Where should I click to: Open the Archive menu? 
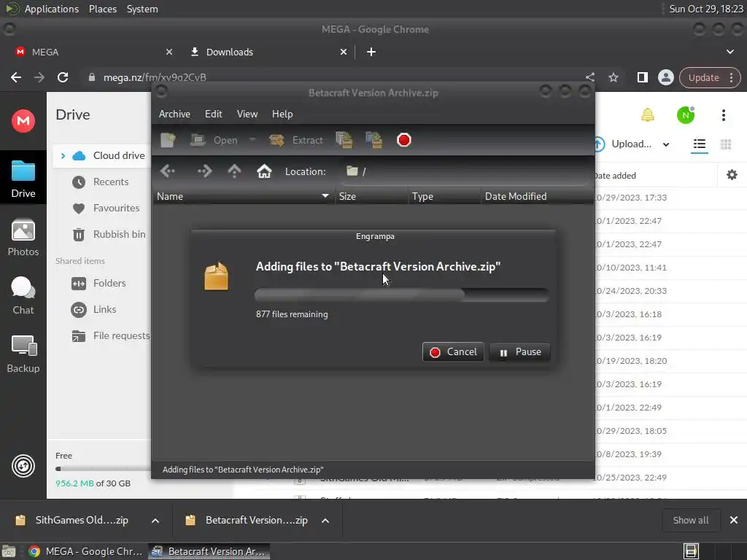[x=174, y=114]
